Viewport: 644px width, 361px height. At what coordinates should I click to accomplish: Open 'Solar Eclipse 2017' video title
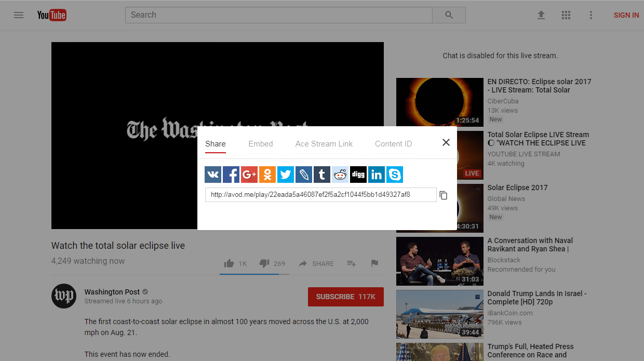coord(517,188)
